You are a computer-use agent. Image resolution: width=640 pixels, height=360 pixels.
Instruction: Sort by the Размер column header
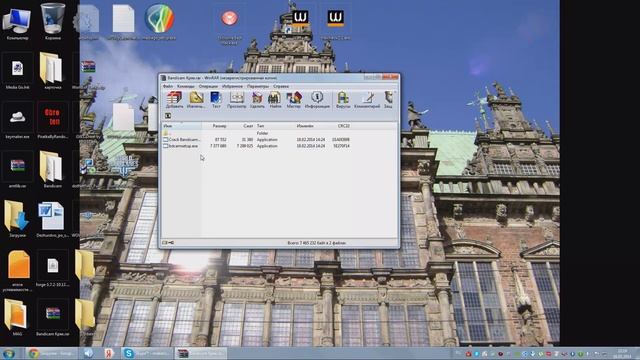(x=215, y=126)
